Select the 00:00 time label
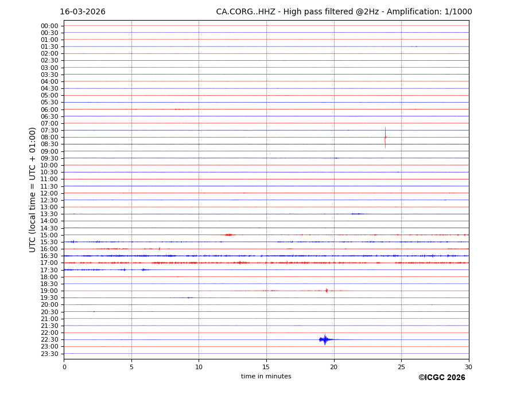The height and width of the screenshot is (399, 532). point(49,26)
